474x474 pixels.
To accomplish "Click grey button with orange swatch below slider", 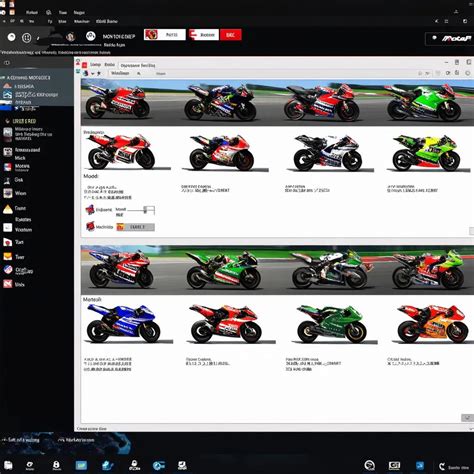I will 135,227.
